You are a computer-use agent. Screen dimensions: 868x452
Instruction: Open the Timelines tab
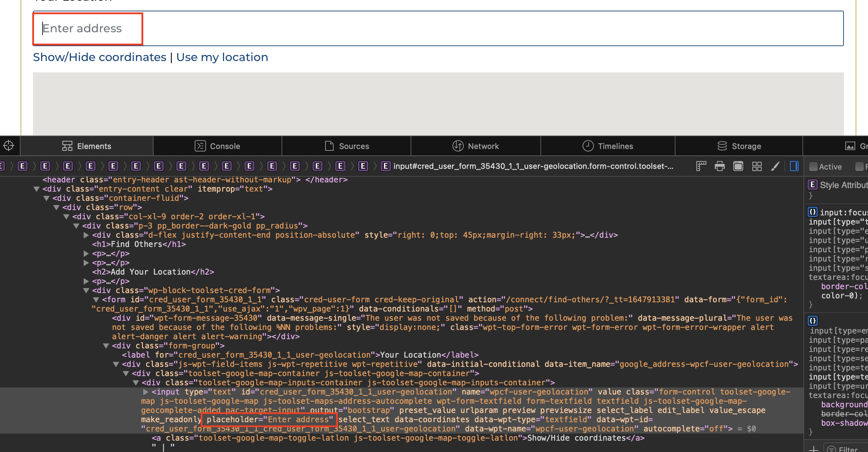coord(607,146)
